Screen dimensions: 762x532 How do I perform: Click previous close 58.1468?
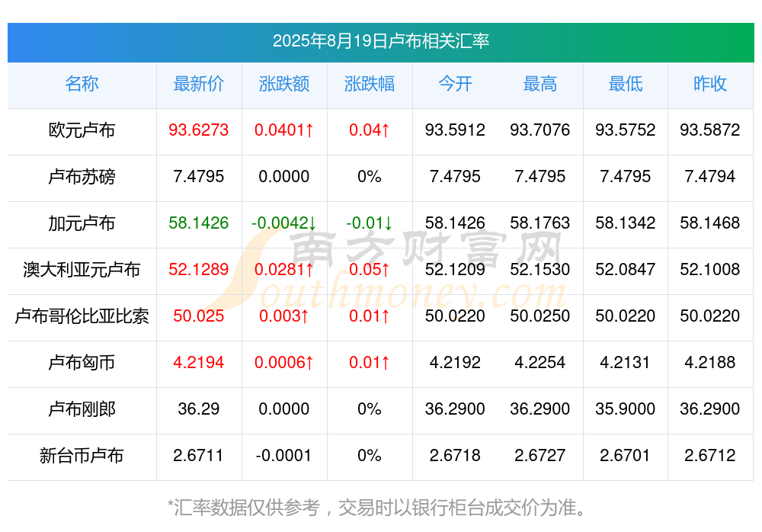pos(710,223)
